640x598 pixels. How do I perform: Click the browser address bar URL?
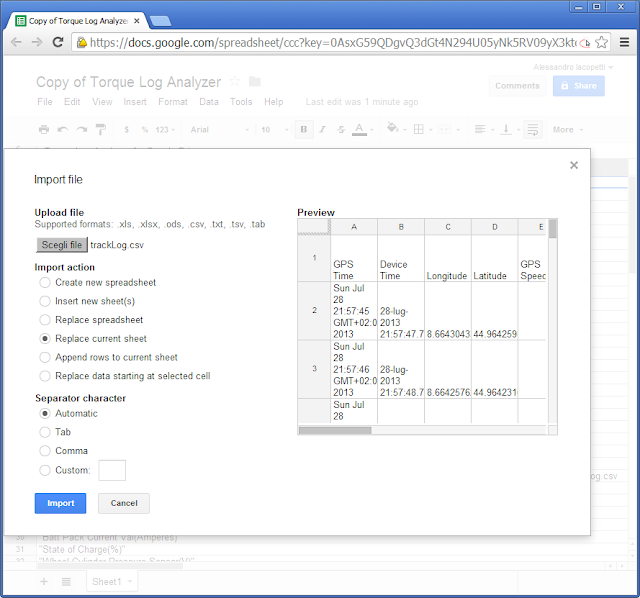coord(333,42)
